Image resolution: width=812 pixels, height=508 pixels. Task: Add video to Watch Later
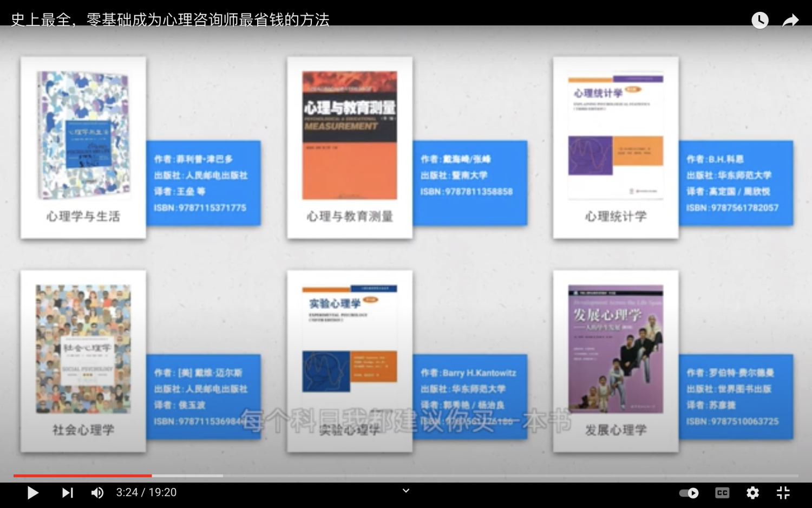[759, 21]
